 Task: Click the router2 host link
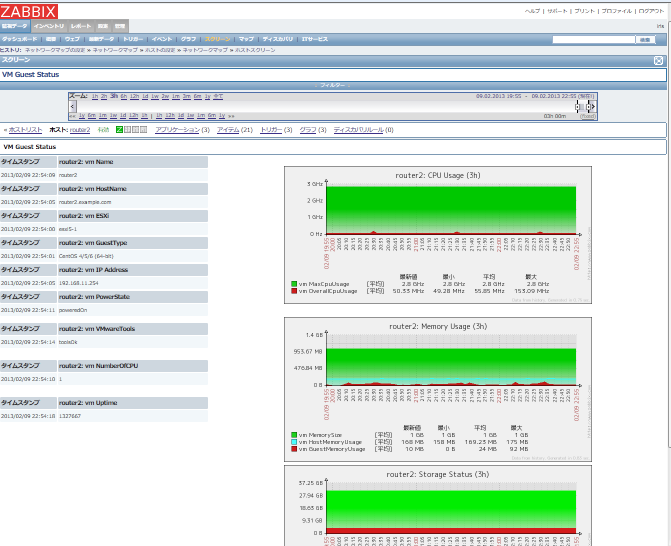(x=80, y=130)
